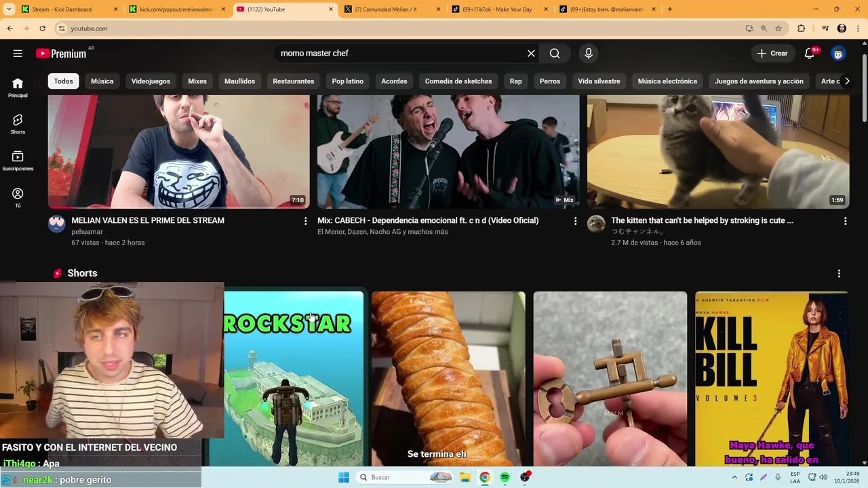Image resolution: width=868 pixels, height=488 pixels.
Task: Open the YouTube hamburger guide menu
Action: [x=18, y=54]
